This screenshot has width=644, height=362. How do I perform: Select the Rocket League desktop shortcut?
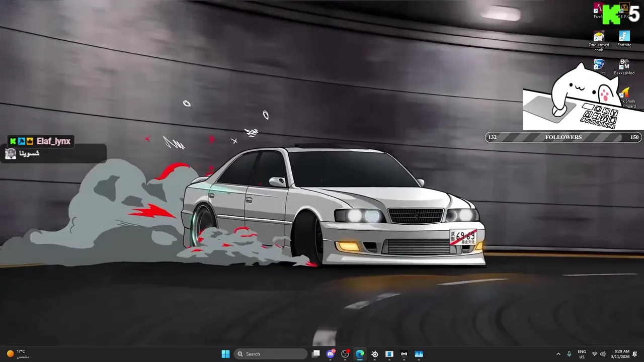(599, 67)
